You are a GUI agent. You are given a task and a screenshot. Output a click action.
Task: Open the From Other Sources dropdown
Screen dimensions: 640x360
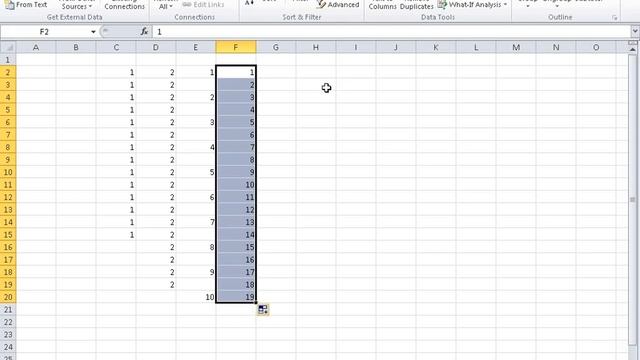click(77, 5)
